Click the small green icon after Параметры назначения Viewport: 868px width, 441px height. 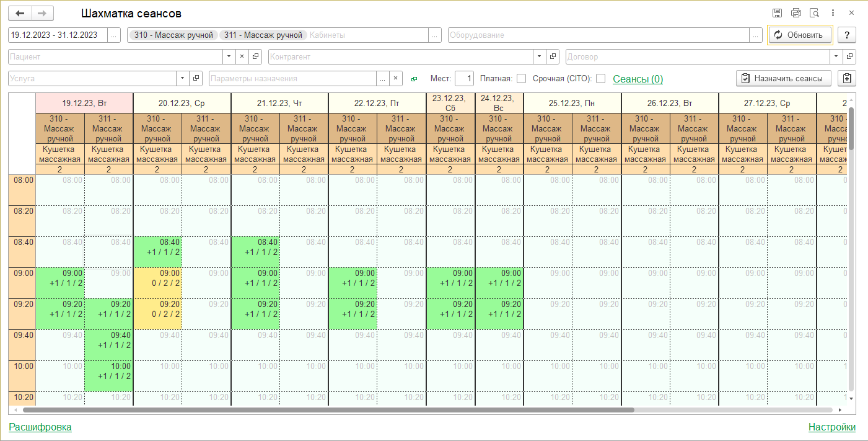tap(414, 79)
